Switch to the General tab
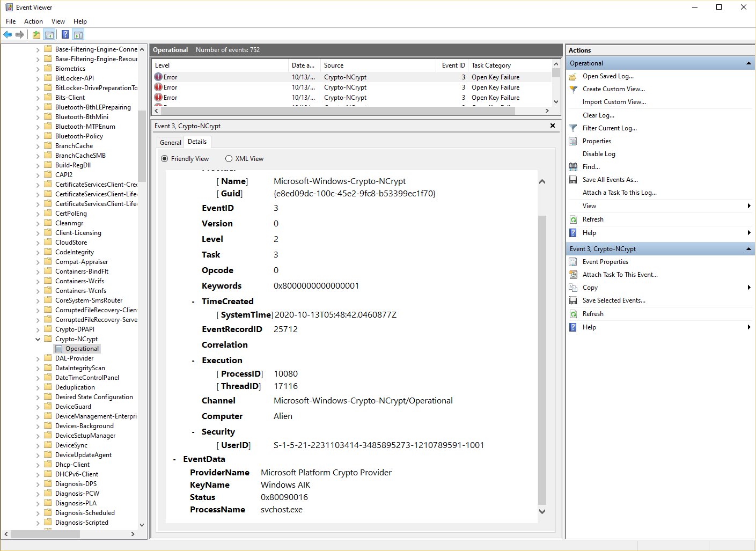Viewport: 756px width, 551px height. pos(170,142)
